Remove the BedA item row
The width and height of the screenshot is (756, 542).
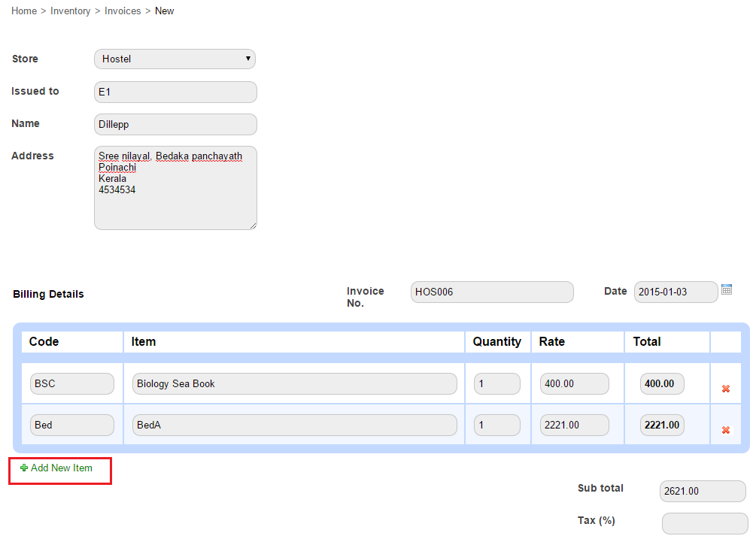726,430
